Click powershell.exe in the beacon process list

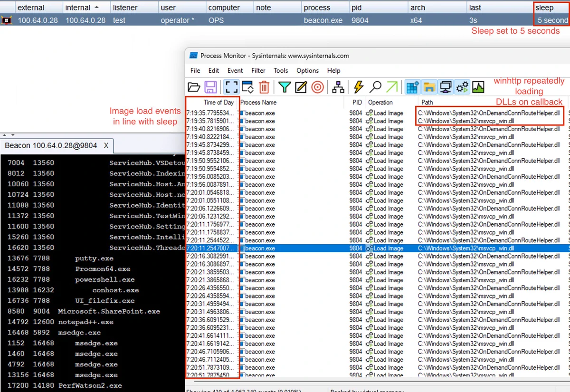pos(104,279)
